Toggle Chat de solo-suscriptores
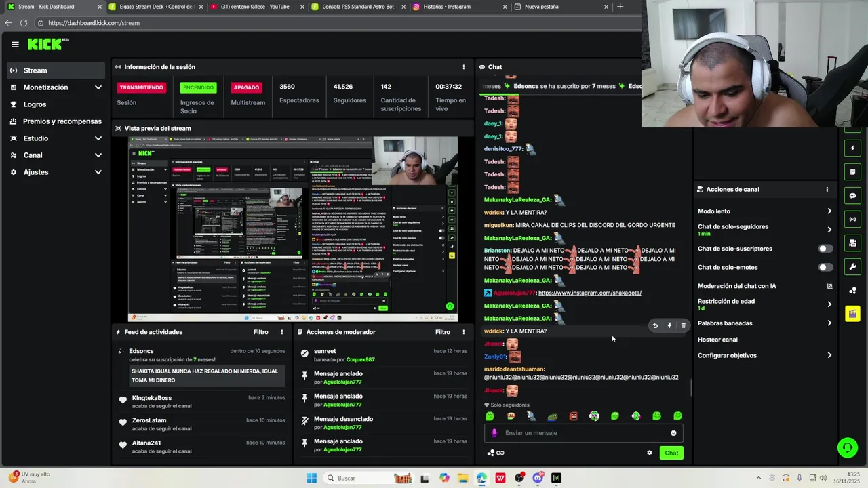 pos(825,249)
